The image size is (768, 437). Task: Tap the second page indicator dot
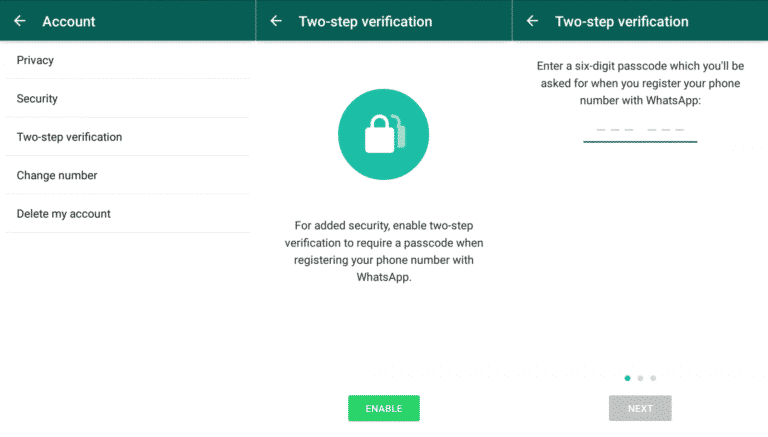(640, 378)
